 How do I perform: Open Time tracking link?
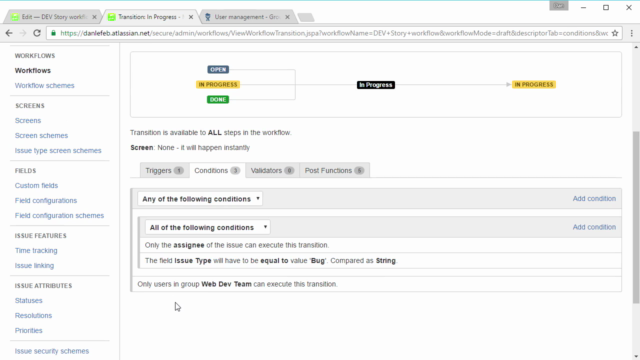pyautogui.click(x=36, y=251)
